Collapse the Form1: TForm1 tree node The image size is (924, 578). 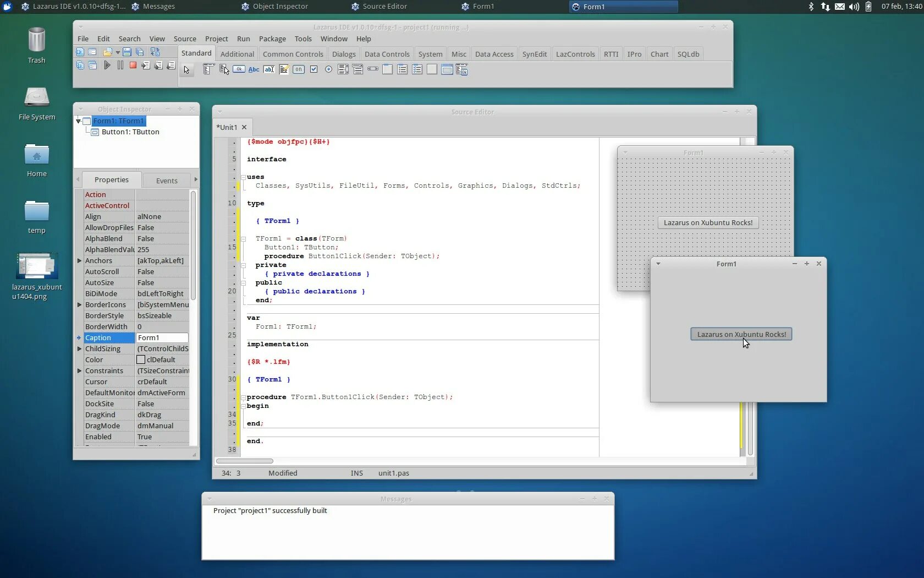pos(78,121)
